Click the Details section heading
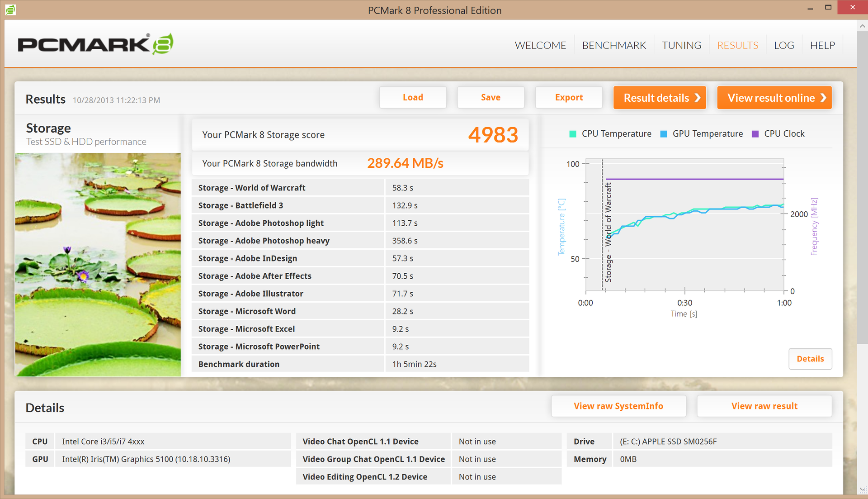This screenshot has height=499, width=868. (x=45, y=408)
